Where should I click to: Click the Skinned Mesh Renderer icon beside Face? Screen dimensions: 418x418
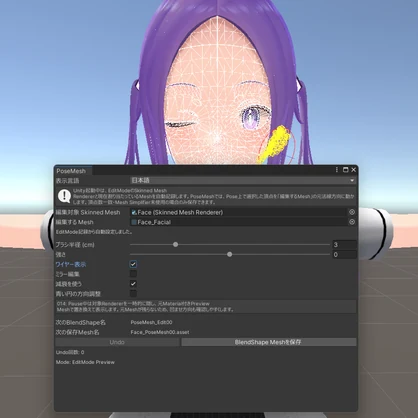[134, 212]
